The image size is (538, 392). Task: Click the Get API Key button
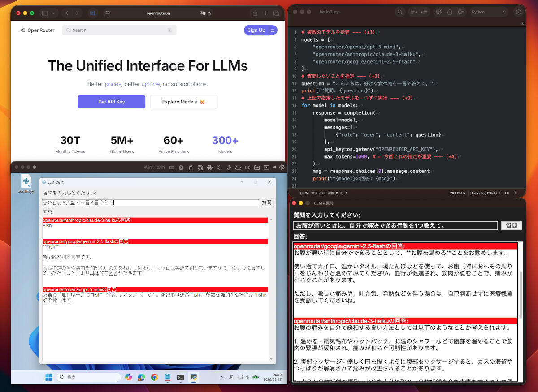pyautogui.click(x=111, y=102)
